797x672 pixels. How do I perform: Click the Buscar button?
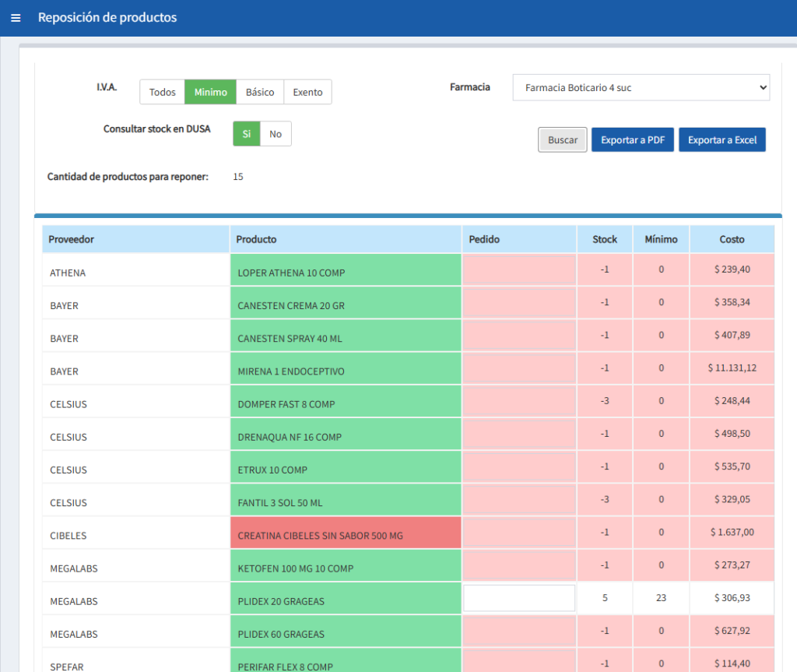[562, 140]
